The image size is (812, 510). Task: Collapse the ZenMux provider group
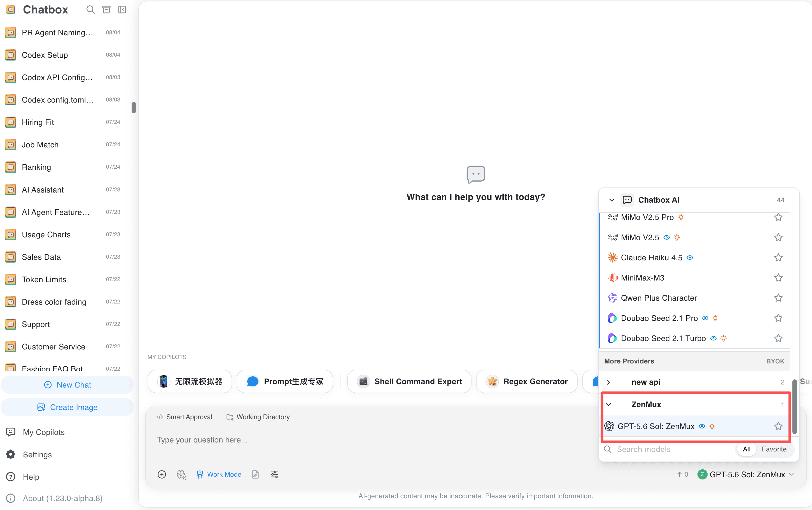608,404
